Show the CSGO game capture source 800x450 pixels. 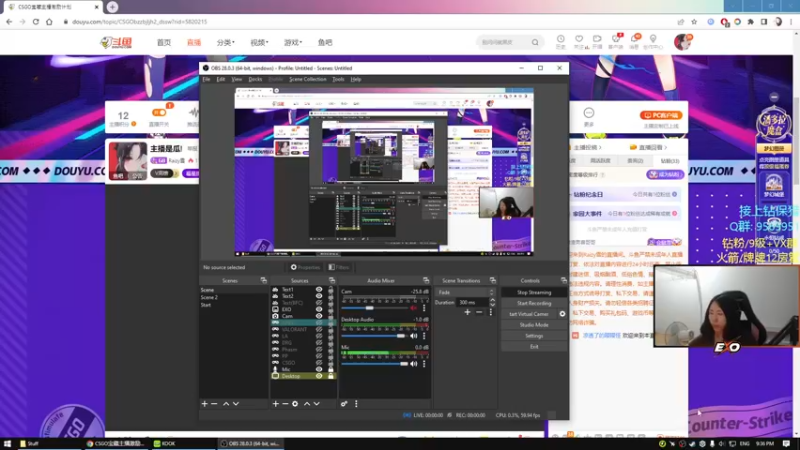pyautogui.click(x=319, y=363)
